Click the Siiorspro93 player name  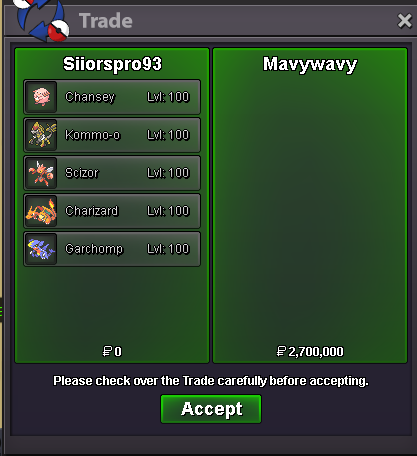(x=112, y=64)
